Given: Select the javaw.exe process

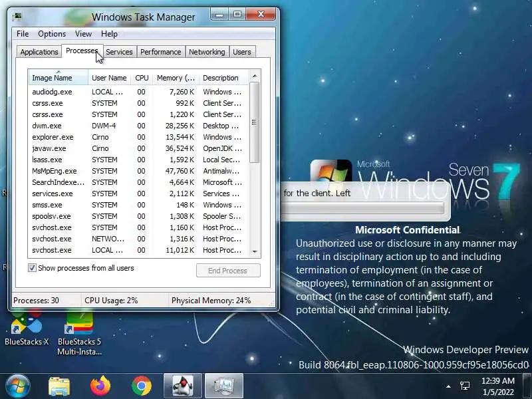Looking at the screenshot, I should (x=138, y=148).
